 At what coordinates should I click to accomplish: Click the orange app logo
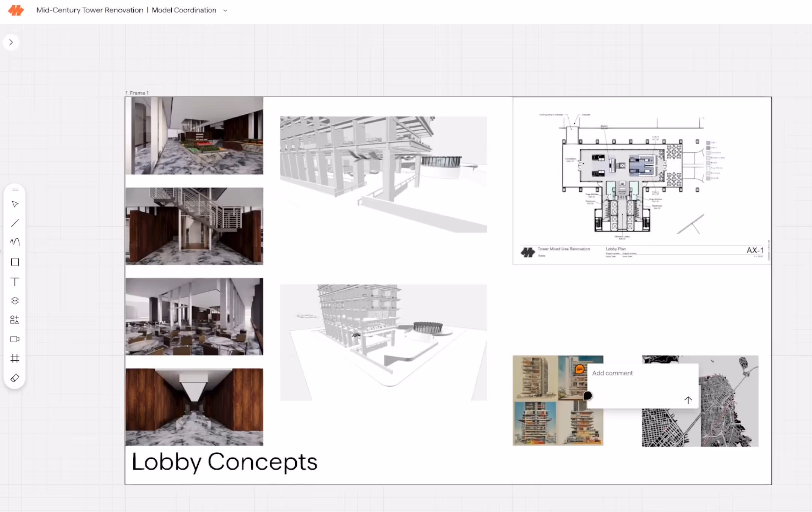[16, 10]
